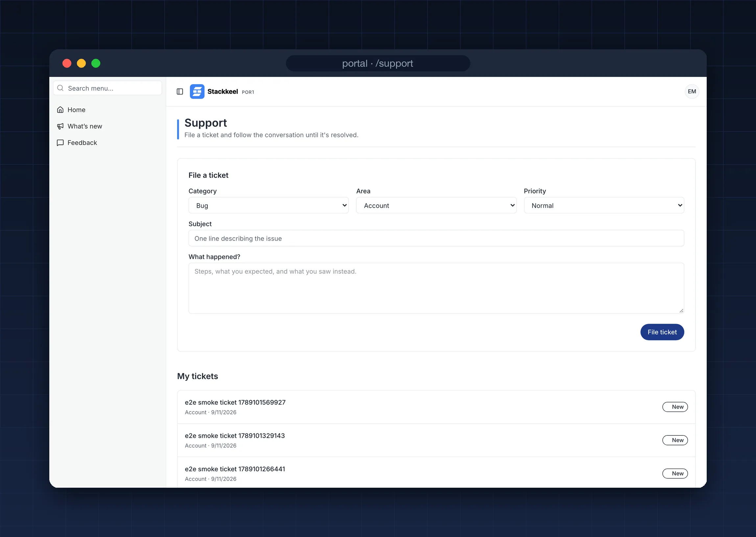Click the Home house icon

coord(60,110)
